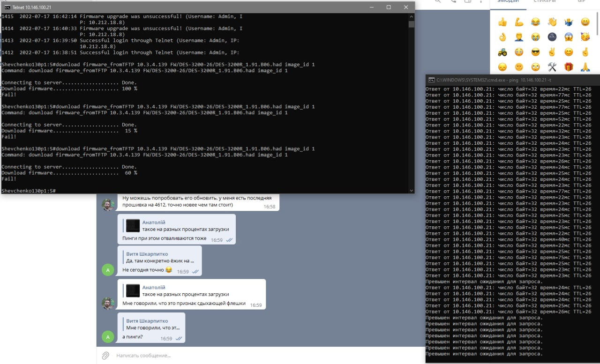The height and width of the screenshot is (364, 600).
Task: Click ping reply line with 'время=52мс'
Action: pyautogui.click(x=509, y=119)
